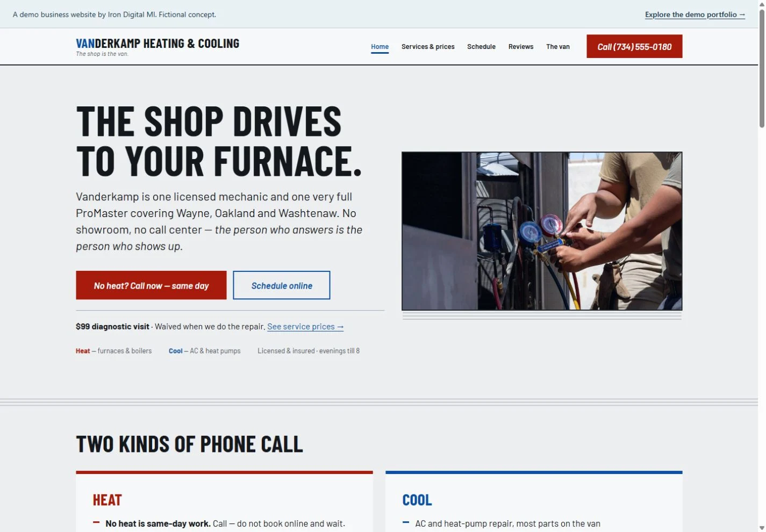Image resolution: width=766 pixels, height=532 pixels.
Task: Click the Call (734) 555-0180 header button
Action: pyautogui.click(x=634, y=47)
